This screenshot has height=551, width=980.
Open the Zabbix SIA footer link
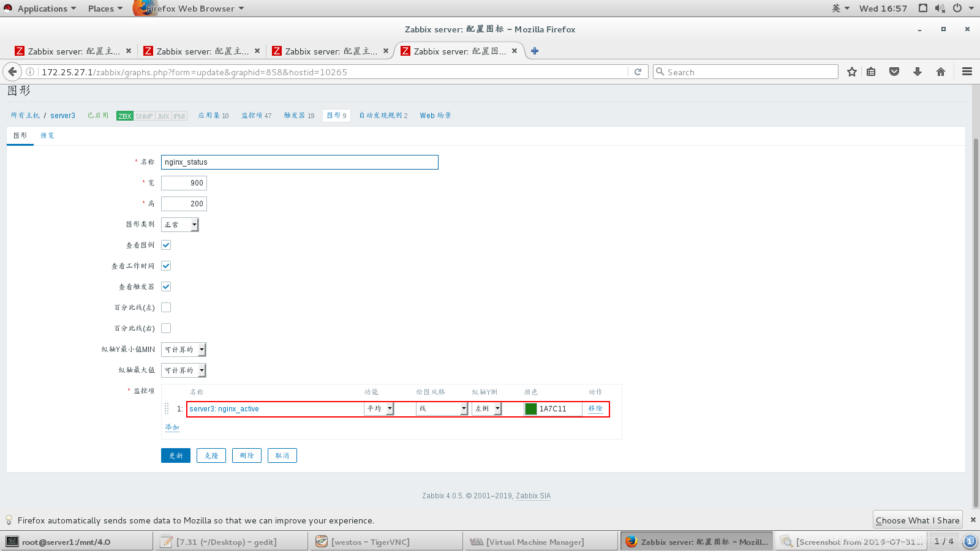[533, 496]
